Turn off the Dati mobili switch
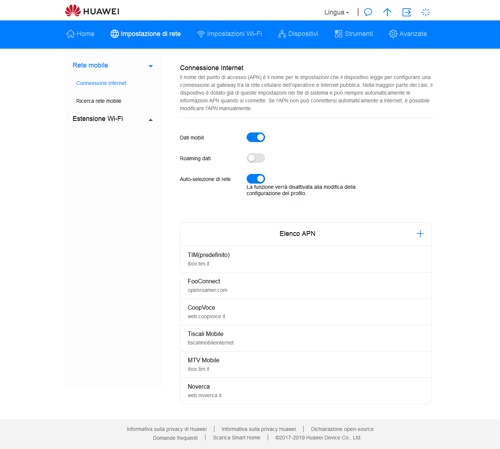The height and width of the screenshot is (449, 500). click(x=256, y=137)
